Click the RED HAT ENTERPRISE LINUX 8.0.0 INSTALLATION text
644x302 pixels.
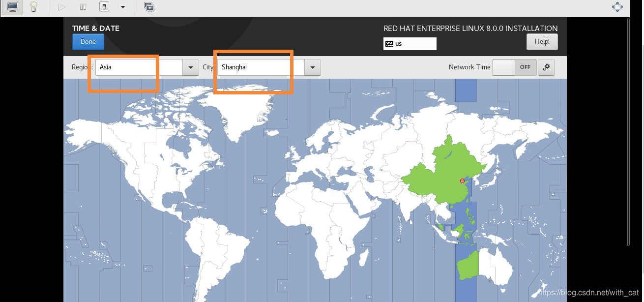click(x=470, y=28)
